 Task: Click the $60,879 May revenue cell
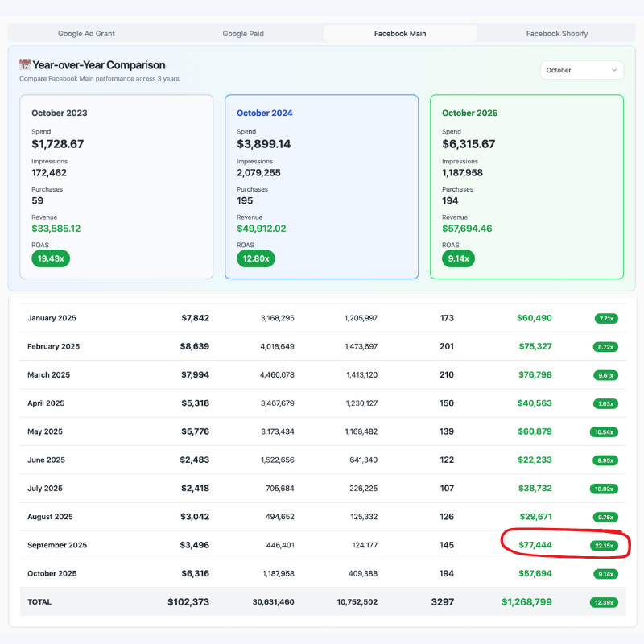[x=535, y=431]
